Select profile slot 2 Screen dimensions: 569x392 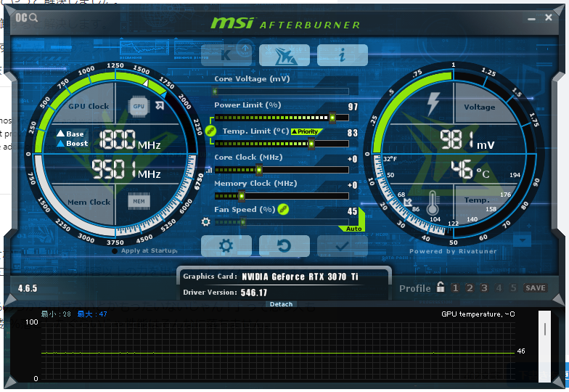pos(470,287)
